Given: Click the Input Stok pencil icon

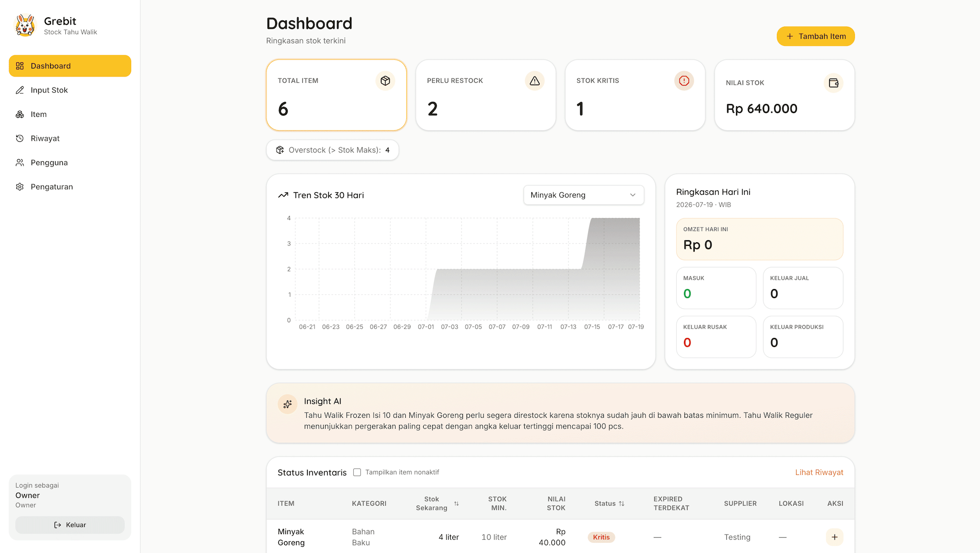Looking at the screenshot, I should coord(20,90).
